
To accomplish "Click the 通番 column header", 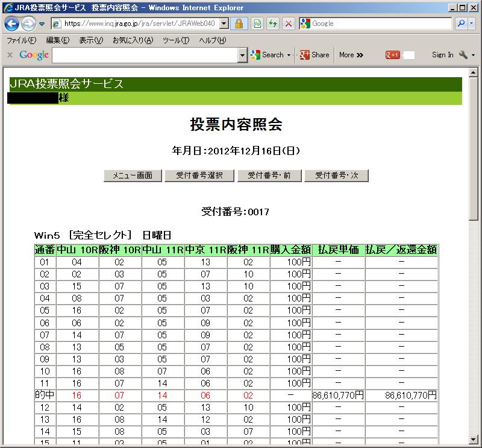I will [45, 250].
